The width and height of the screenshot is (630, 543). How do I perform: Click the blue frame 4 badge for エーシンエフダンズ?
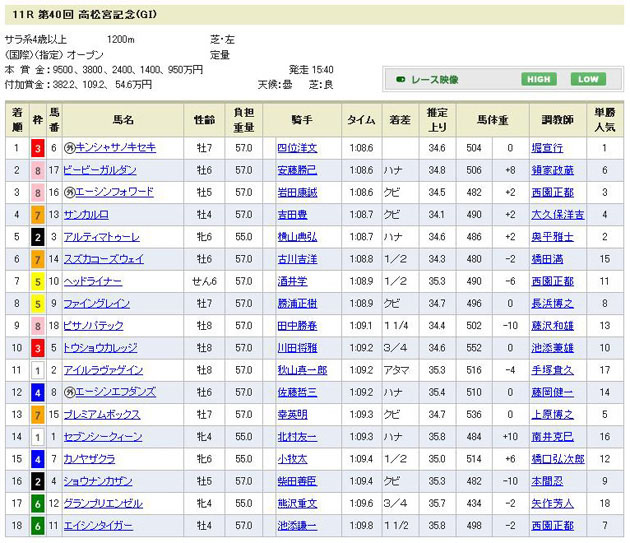coord(37,392)
